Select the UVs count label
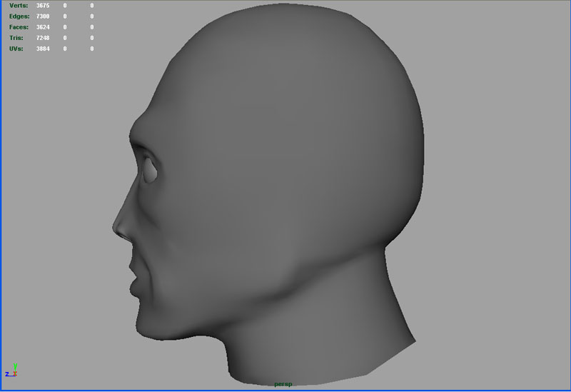 pyautogui.click(x=16, y=49)
